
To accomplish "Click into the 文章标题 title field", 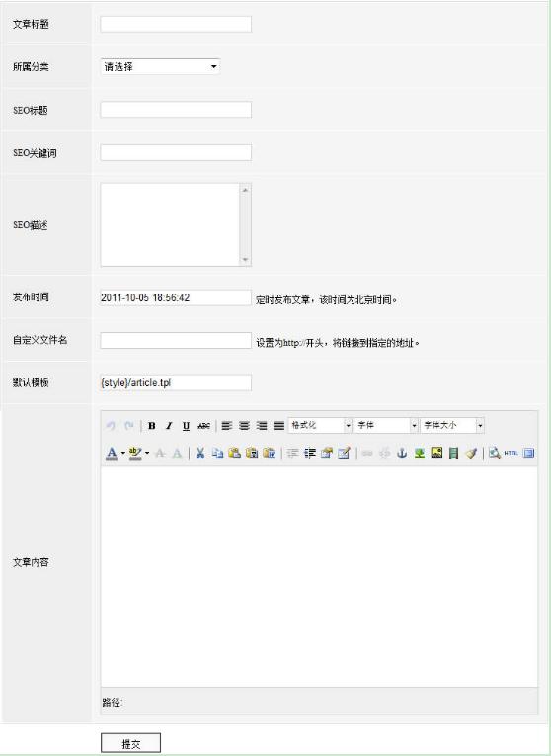I will [x=176, y=24].
